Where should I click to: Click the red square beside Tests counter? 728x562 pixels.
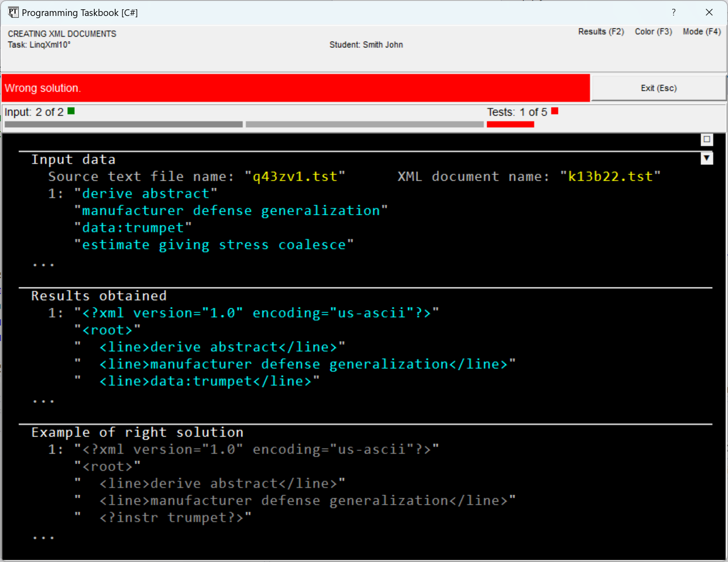click(554, 111)
